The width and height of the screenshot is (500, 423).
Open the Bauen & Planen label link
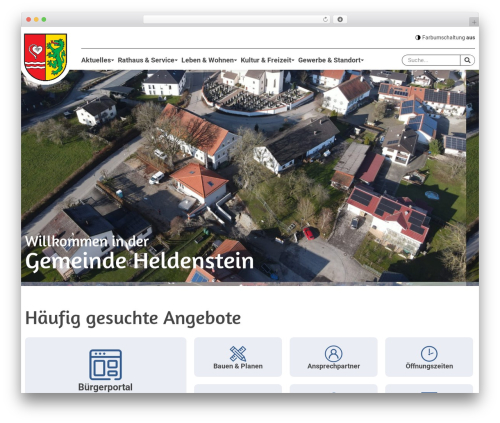pos(238,366)
